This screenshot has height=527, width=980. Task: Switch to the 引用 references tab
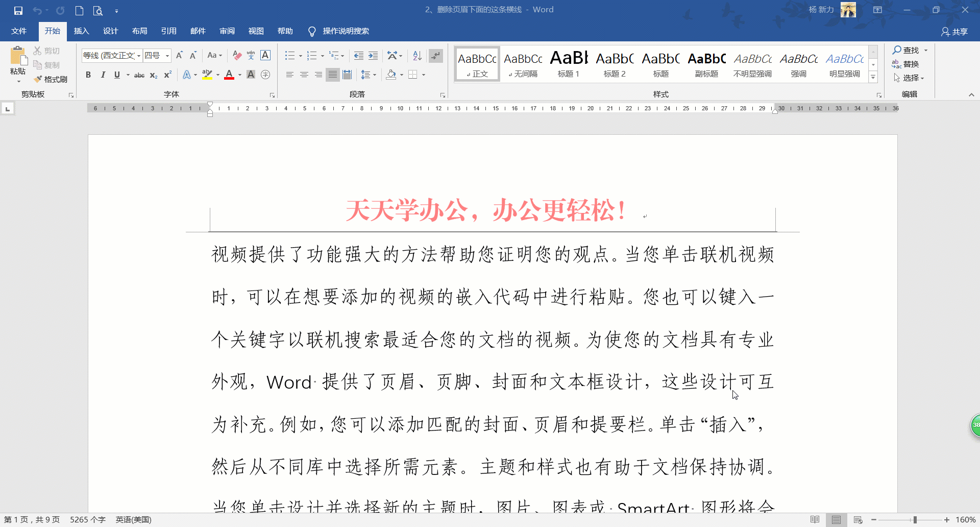(x=168, y=31)
